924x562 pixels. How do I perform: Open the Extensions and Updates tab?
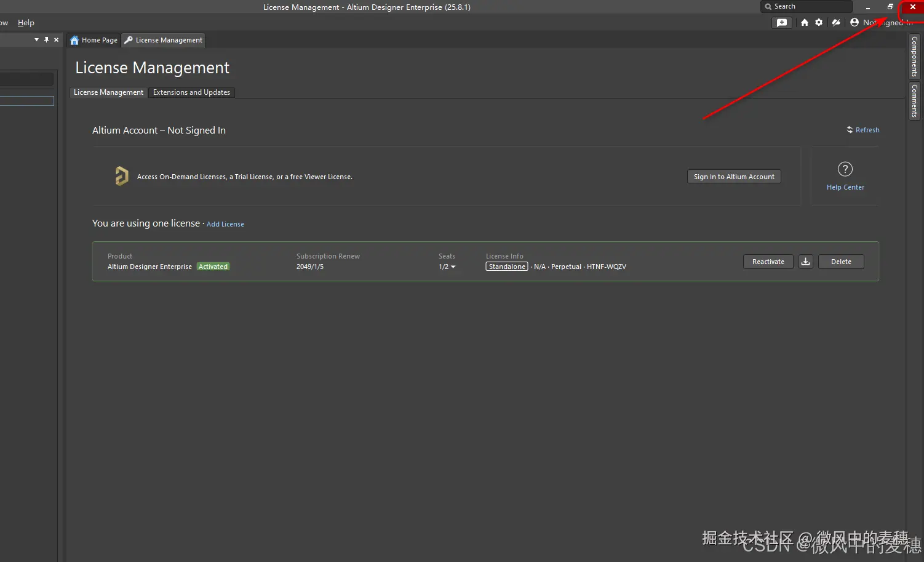coord(191,92)
